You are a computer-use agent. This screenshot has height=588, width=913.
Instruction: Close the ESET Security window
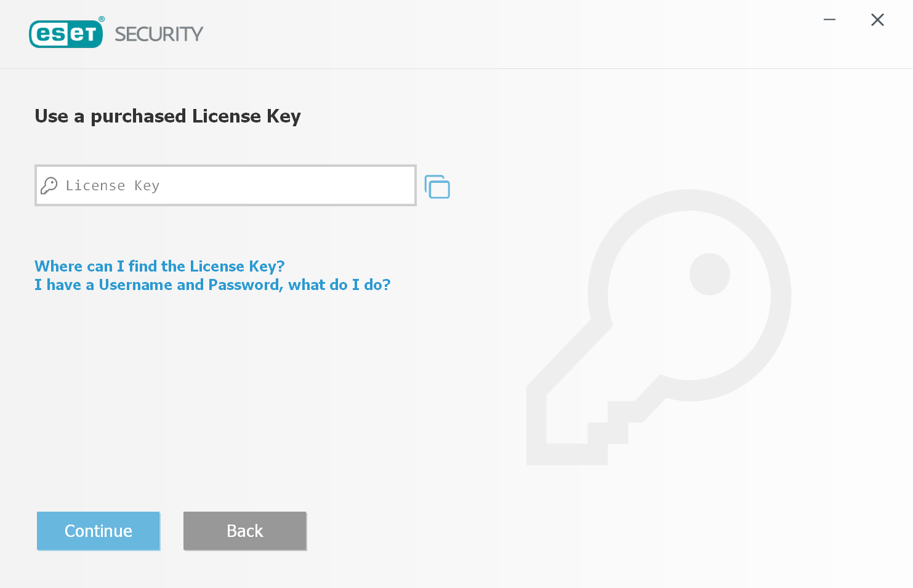877,20
